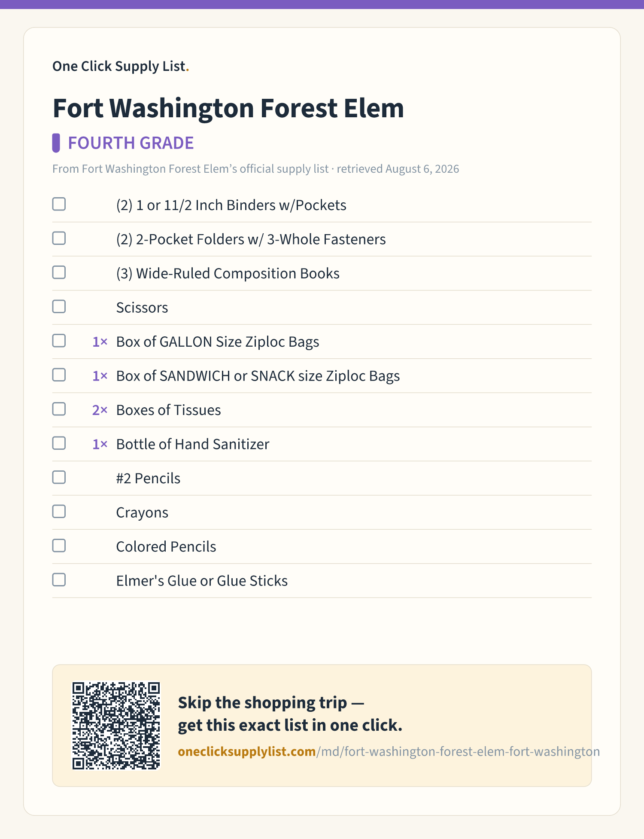
Task: Click the One Click Supply List logo
Action: (x=121, y=66)
